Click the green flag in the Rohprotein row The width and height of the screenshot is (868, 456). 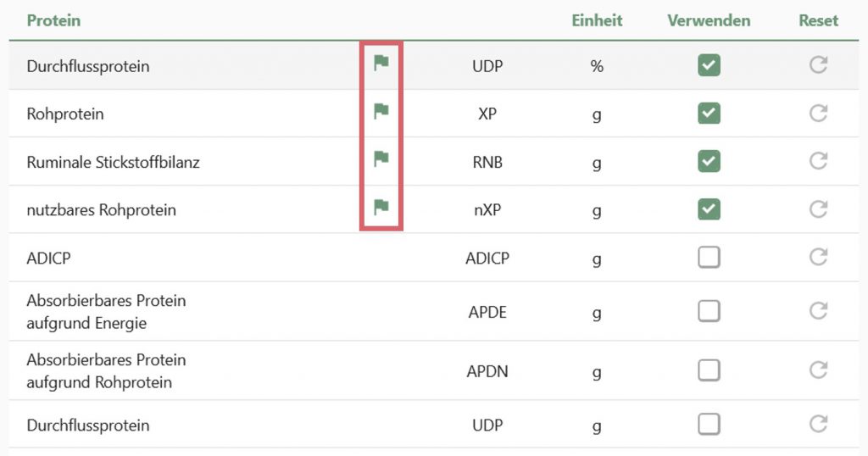tap(381, 111)
